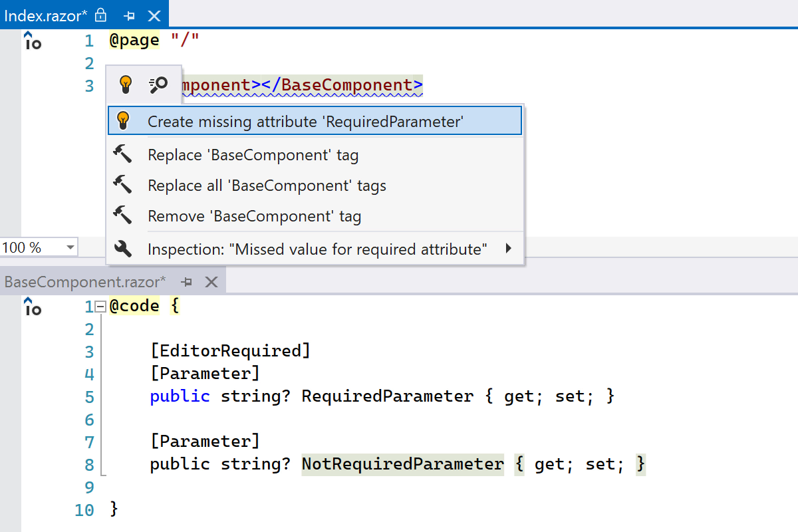The image size is (798, 532).
Task: Click the lock icon on the Index.razor tab
Action: 100,15
